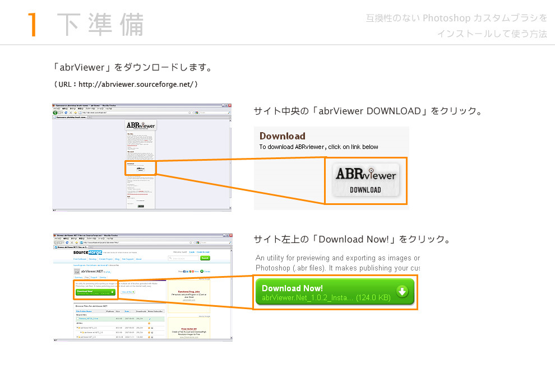Select the Summary tab under abrViewer.NET
The width and height of the screenshot is (555, 392).
(x=78, y=277)
